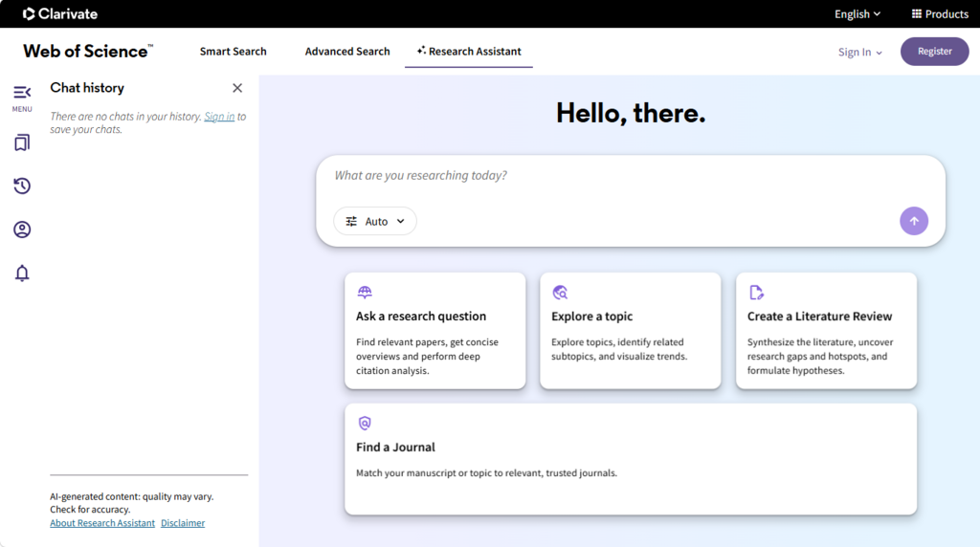Expand the Sign In dropdown
The image size is (980, 547).
point(860,52)
